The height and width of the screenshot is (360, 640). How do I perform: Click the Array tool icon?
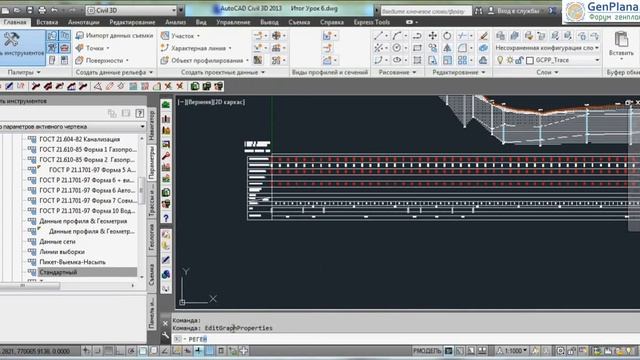[x=462, y=60]
